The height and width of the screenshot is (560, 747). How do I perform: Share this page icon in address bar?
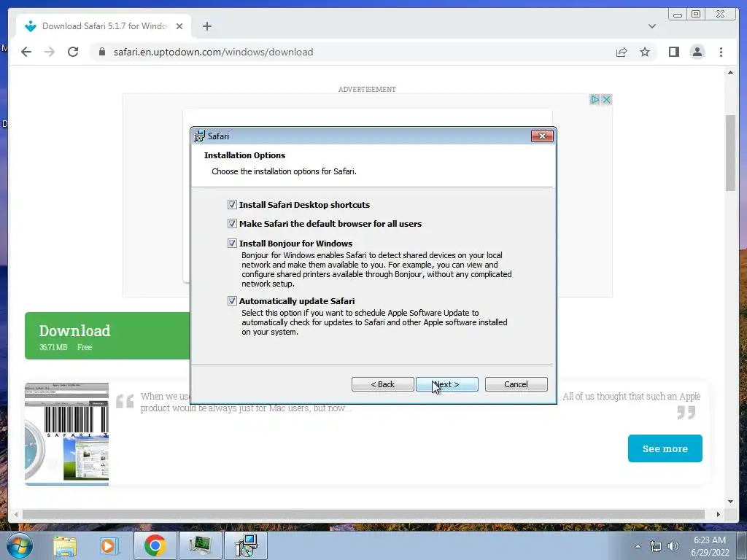(x=622, y=52)
